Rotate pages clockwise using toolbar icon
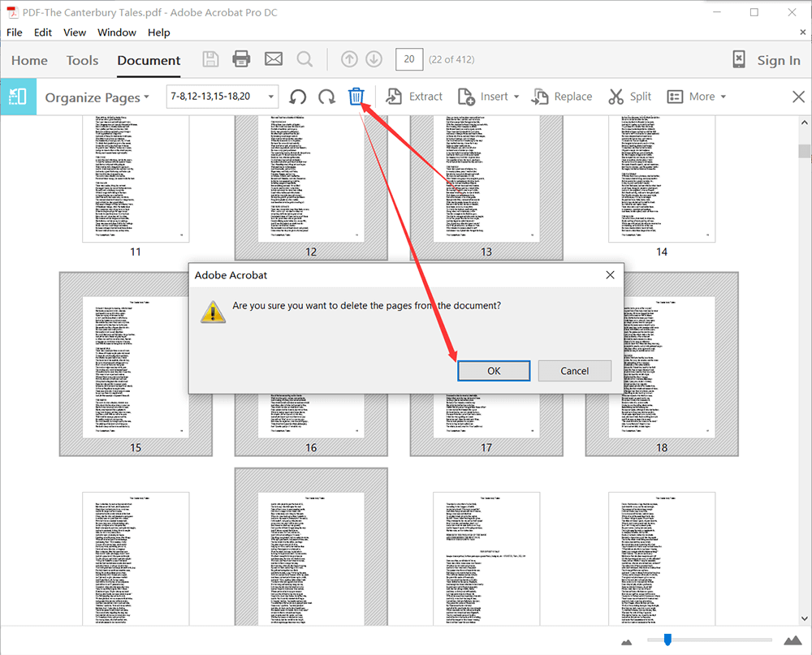 coord(326,97)
